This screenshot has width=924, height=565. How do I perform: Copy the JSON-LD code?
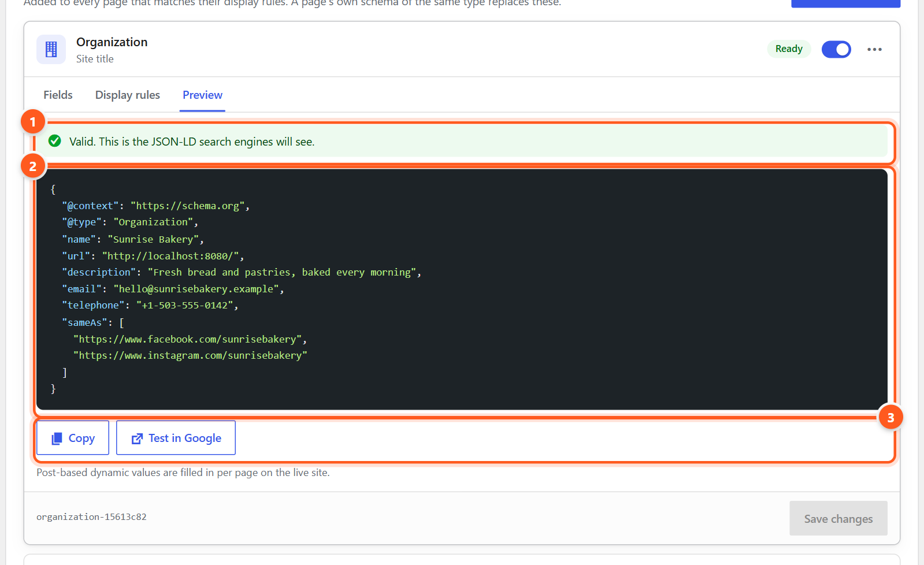(73, 438)
